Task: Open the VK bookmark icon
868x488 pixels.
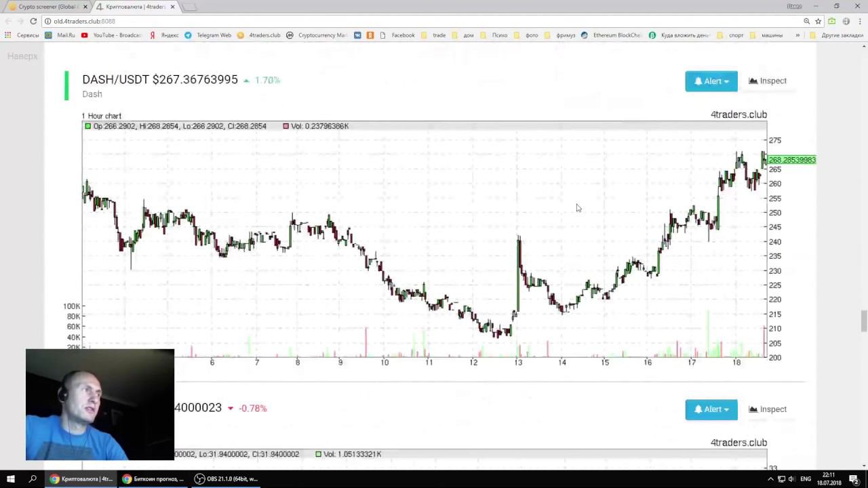Action: (x=357, y=35)
